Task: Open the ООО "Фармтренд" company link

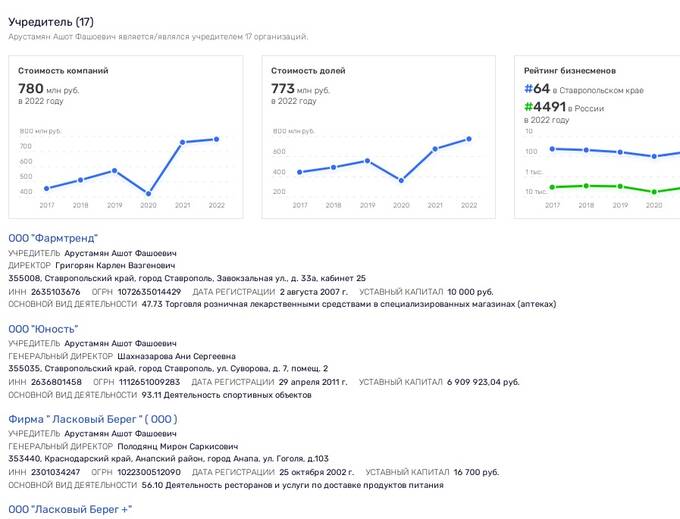Action: (53, 238)
